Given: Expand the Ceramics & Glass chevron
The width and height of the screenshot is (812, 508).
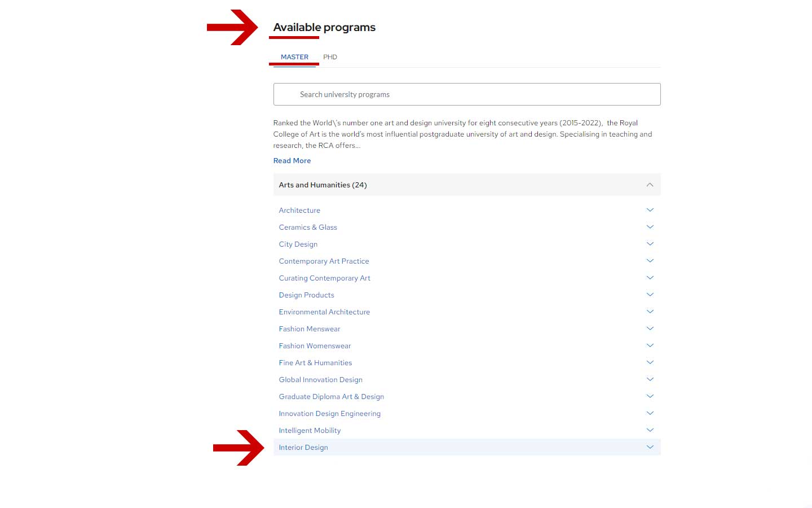Looking at the screenshot, I should 650,227.
